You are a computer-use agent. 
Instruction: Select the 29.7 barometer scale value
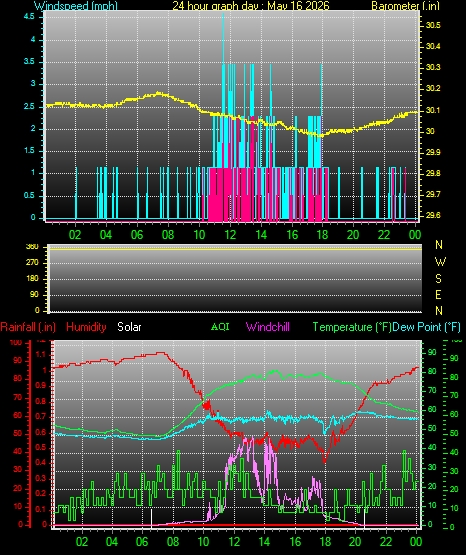point(433,194)
